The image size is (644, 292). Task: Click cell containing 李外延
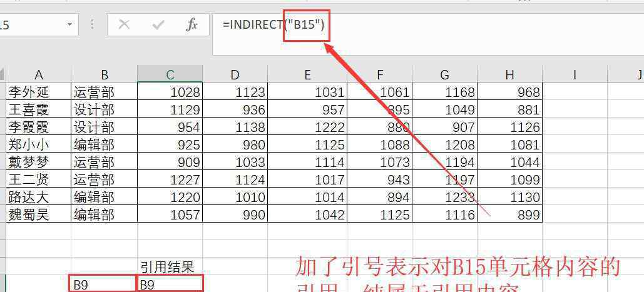pyautogui.click(x=39, y=92)
